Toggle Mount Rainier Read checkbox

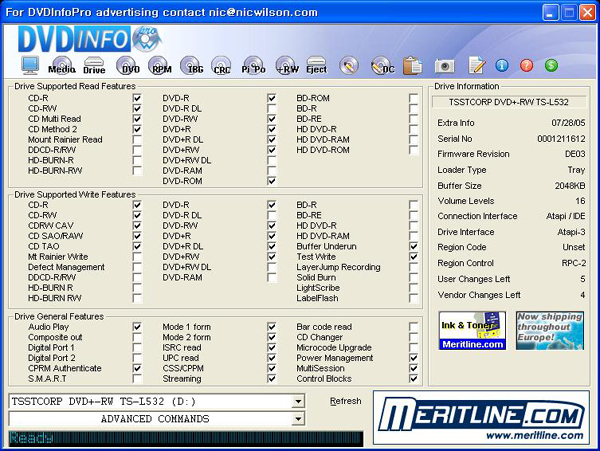click(x=137, y=140)
